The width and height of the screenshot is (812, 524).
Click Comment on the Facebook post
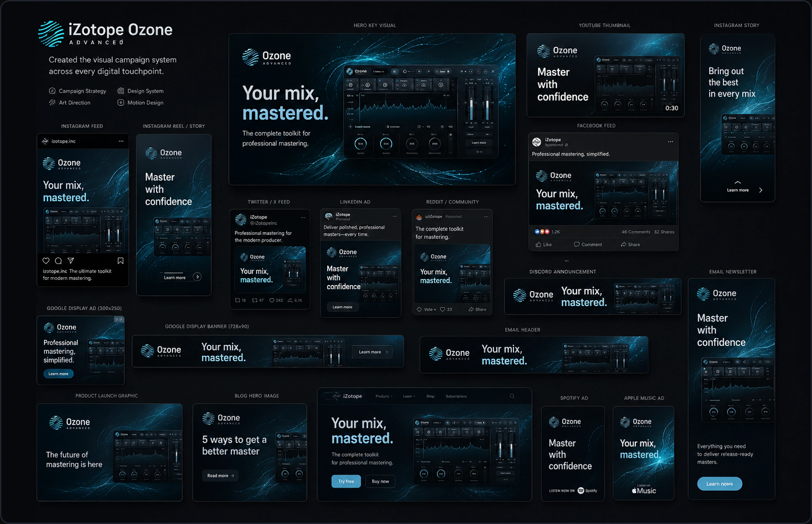point(588,245)
